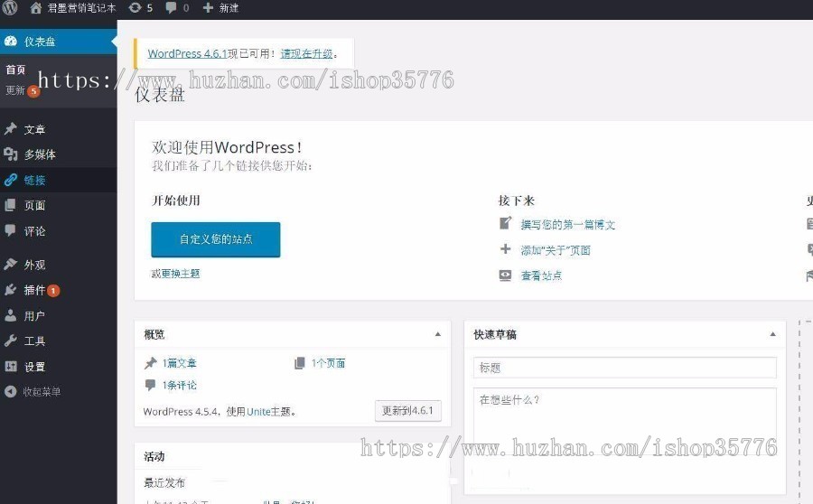Screen dimensions: 813x504
Task: Click the collapse arrow icon next to 收起菜单
Action: point(11,391)
